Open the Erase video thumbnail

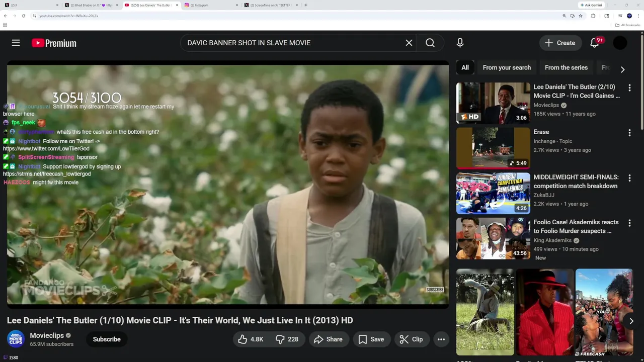(x=493, y=148)
